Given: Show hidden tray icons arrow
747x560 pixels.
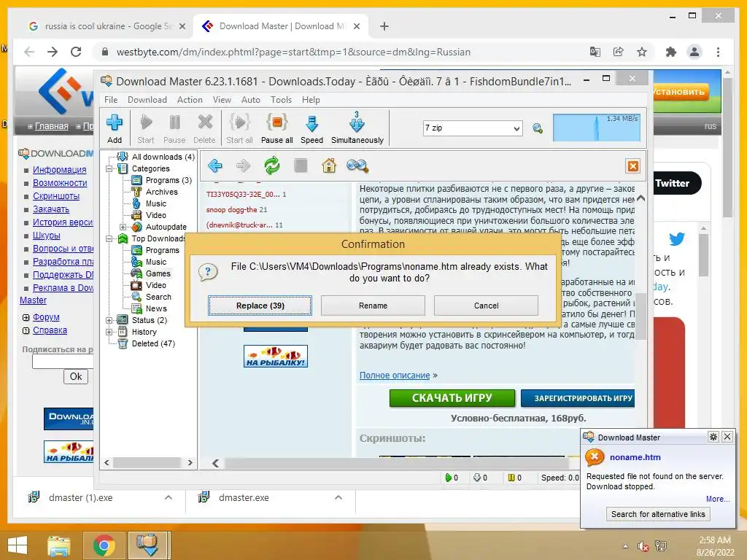Looking at the screenshot, I should coord(625,546).
